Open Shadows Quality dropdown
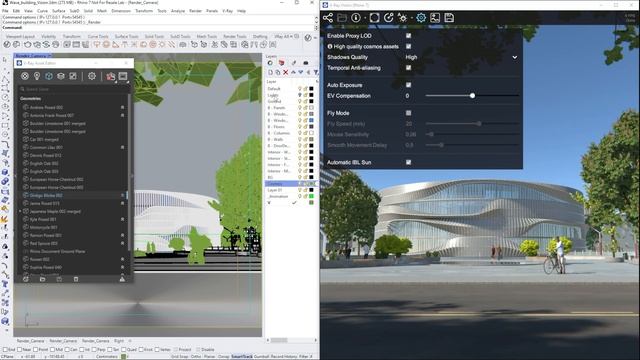 tap(462, 57)
